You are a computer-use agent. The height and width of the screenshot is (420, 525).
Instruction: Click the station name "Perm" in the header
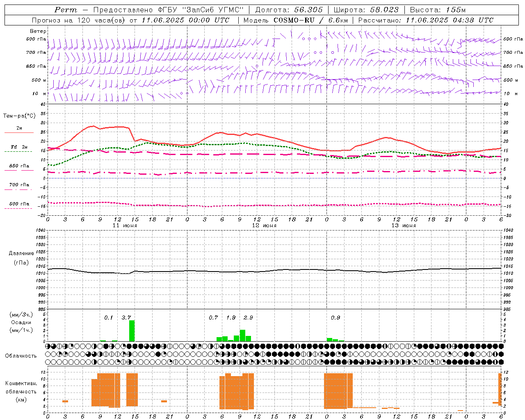[66, 10]
